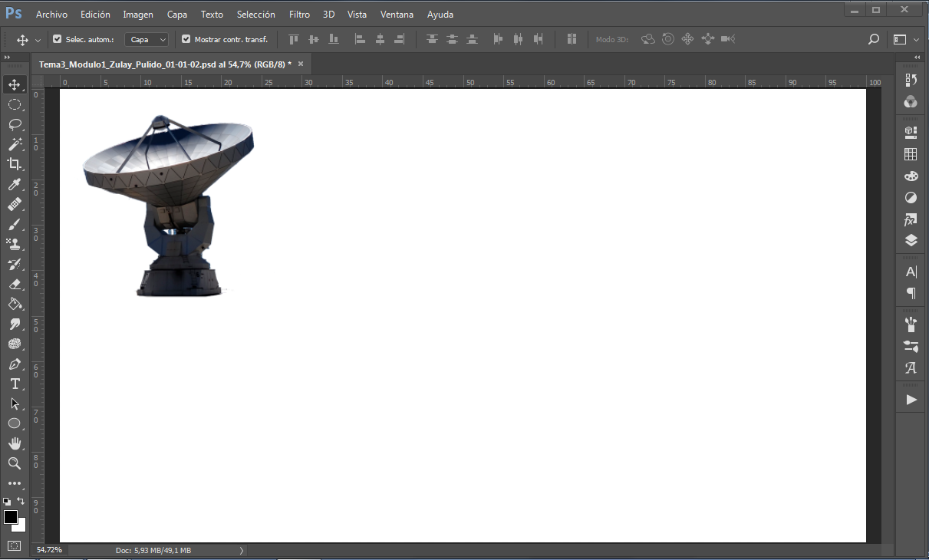The width and height of the screenshot is (929, 560).
Task: Click the black foreground color swatch
Action: pos(11,517)
